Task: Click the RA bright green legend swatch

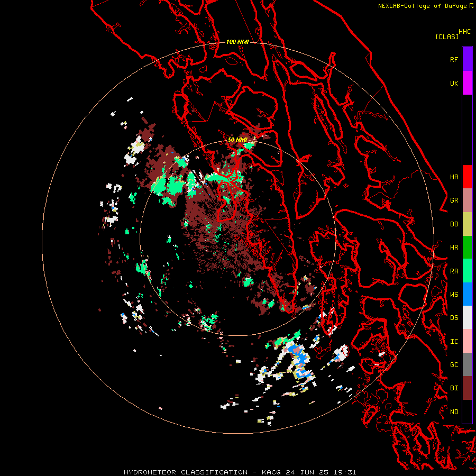Action: pyautogui.click(x=467, y=270)
